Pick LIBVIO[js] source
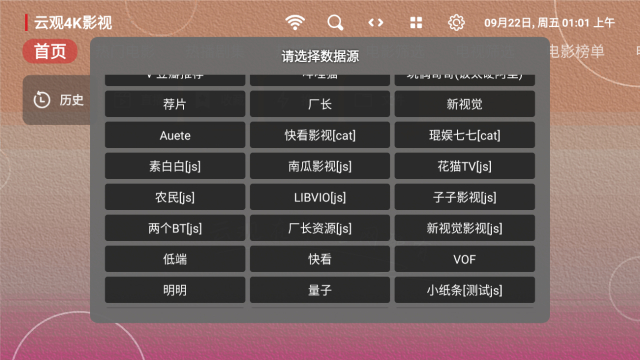Image resolution: width=640 pixels, height=360 pixels. pyautogui.click(x=320, y=197)
